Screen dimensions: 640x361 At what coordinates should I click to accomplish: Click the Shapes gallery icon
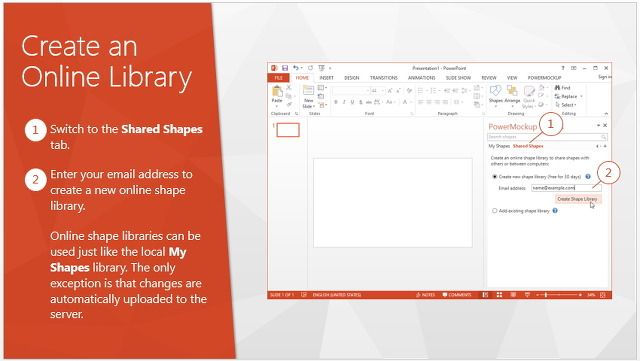[496, 91]
